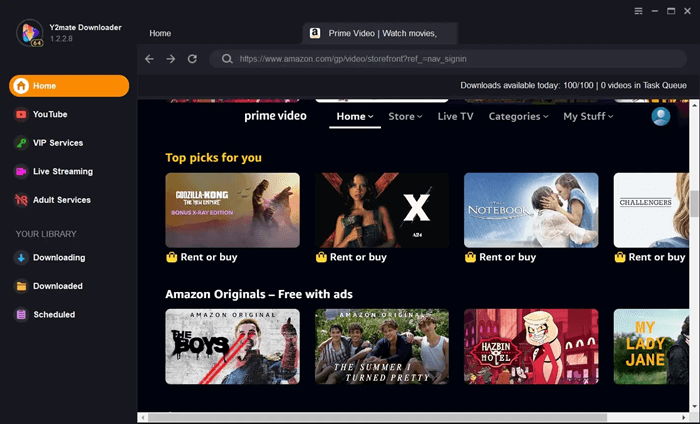Open Live TV in Prime Video nav
The height and width of the screenshot is (424, 700).
tap(455, 116)
